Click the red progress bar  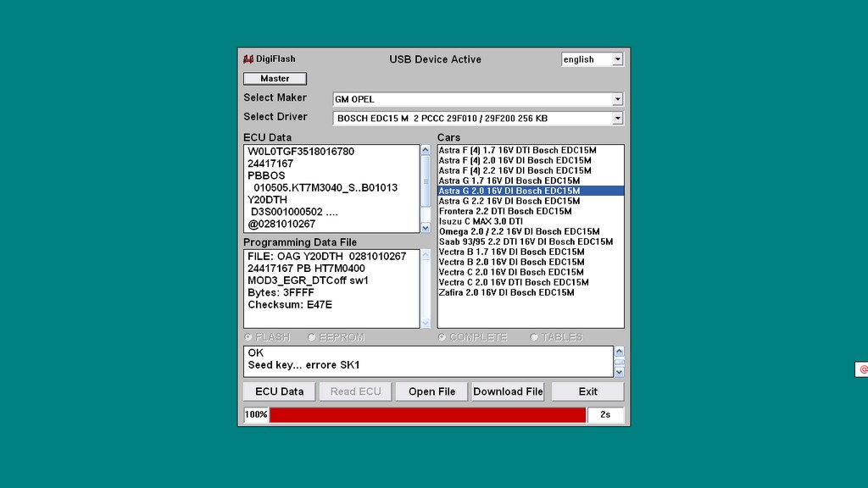(427, 415)
